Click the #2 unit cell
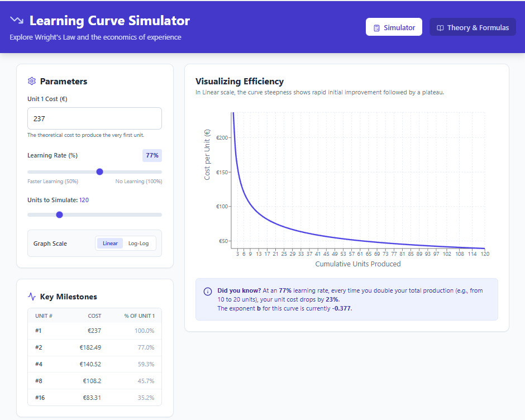This screenshot has height=420, width=525. tap(39, 347)
